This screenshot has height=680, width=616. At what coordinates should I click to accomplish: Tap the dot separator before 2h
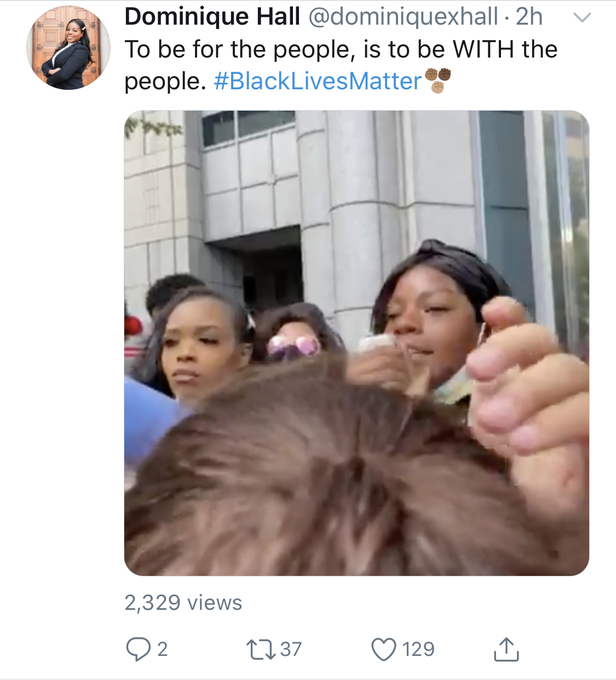click(x=507, y=19)
